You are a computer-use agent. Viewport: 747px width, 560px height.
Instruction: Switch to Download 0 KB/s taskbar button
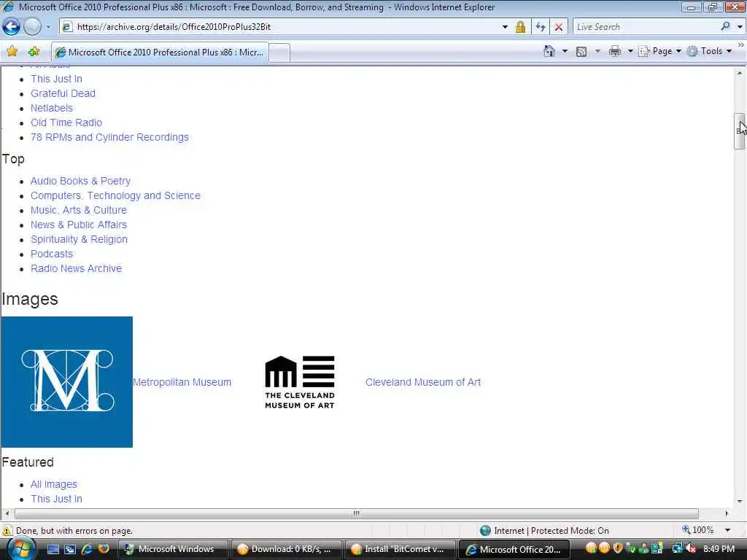(286, 549)
